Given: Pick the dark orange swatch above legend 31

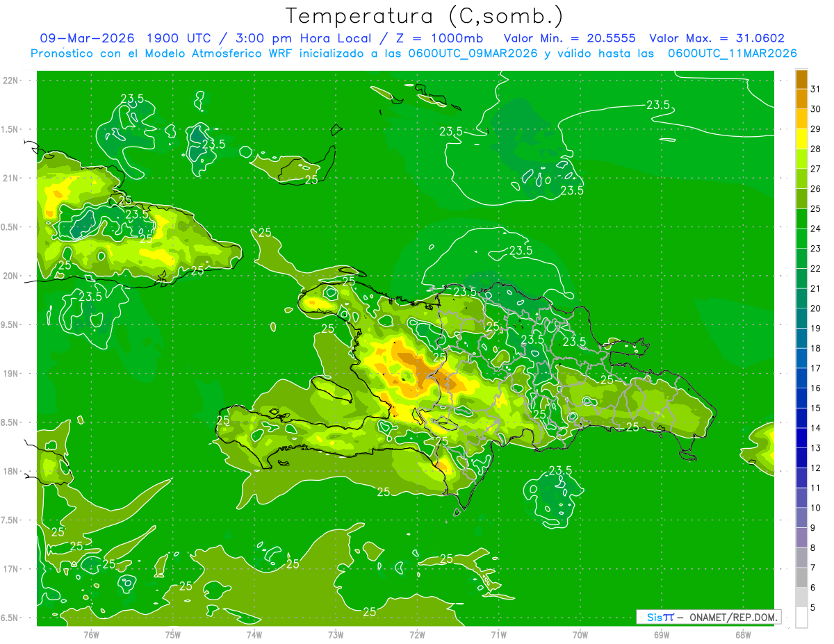Looking at the screenshot, I should (x=801, y=79).
